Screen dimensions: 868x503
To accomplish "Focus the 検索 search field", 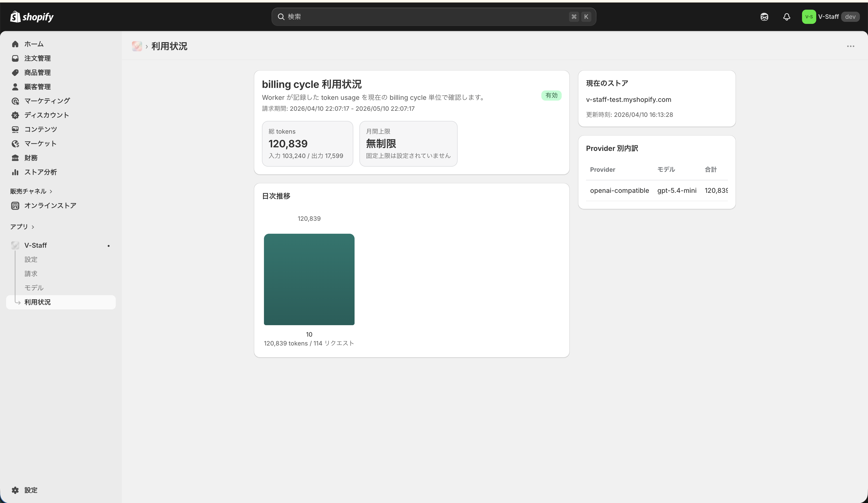I will point(434,17).
